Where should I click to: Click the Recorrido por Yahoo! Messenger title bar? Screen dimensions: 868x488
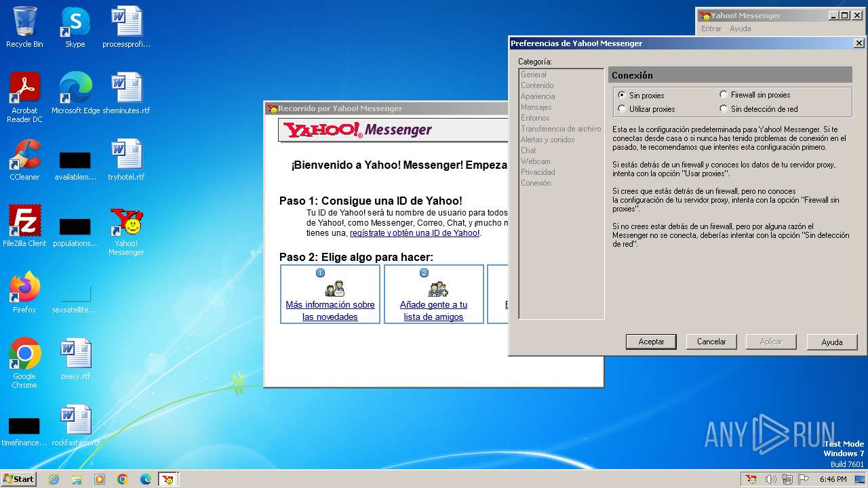coord(387,108)
